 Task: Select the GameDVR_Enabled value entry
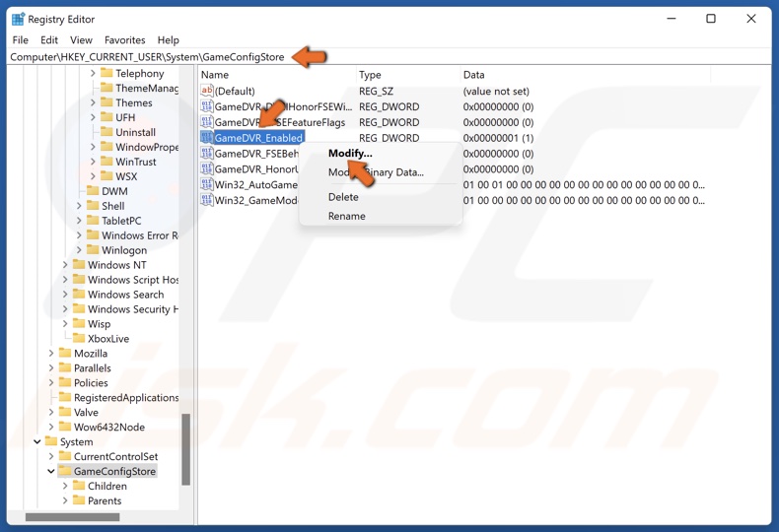258,138
